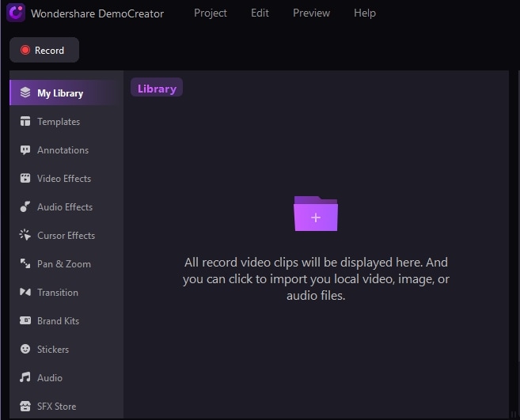Click the Transition label

[x=58, y=293]
